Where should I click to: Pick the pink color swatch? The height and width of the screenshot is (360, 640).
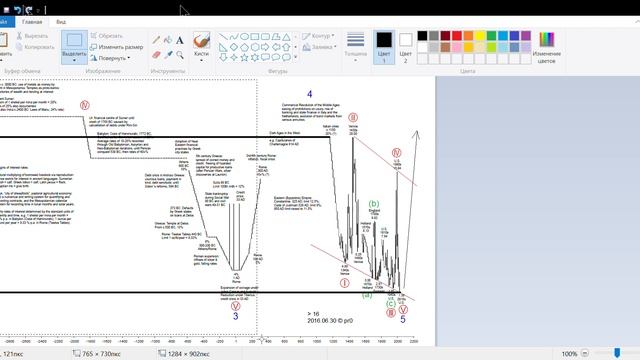(457, 47)
